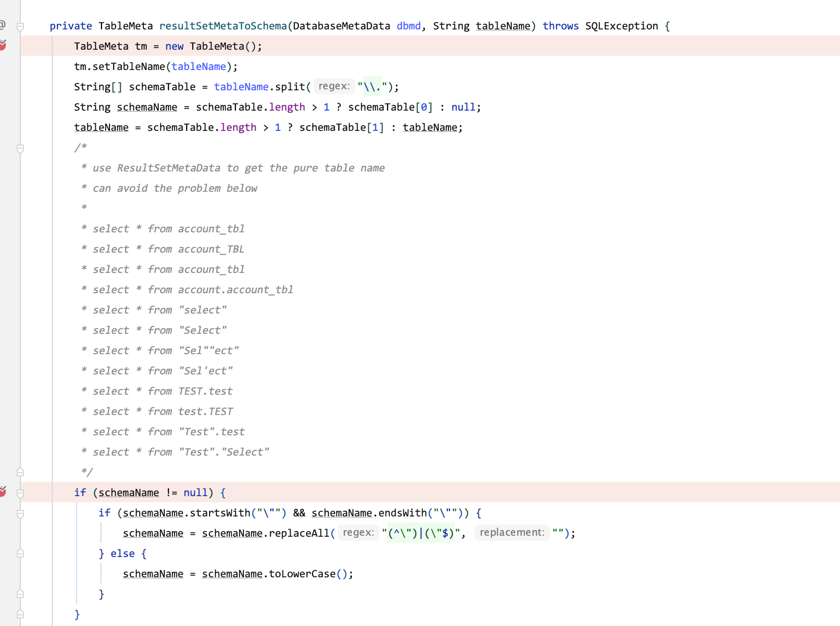Screen dimensions: 840x626
Task: Click the comment 'select * from "Test"."Select"'
Action: pyautogui.click(x=181, y=452)
